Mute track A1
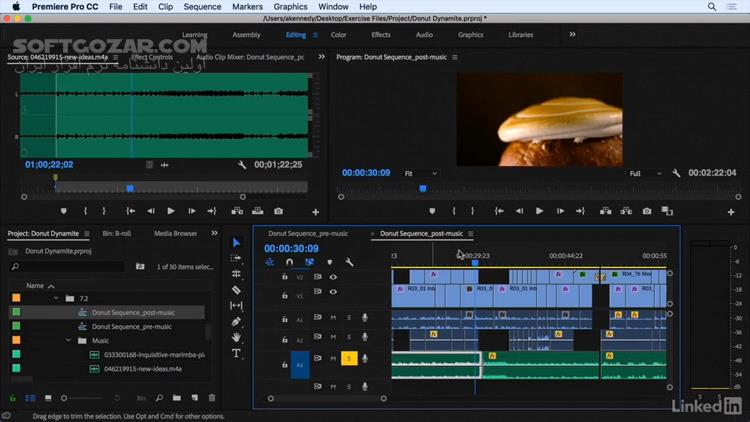This screenshot has width=750, height=422. (x=333, y=318)
